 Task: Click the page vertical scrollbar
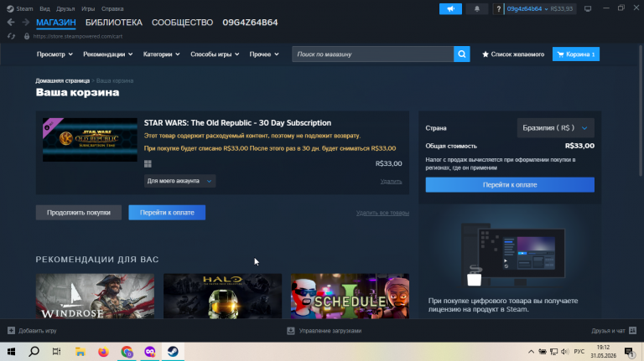click(x=641, y=111)
